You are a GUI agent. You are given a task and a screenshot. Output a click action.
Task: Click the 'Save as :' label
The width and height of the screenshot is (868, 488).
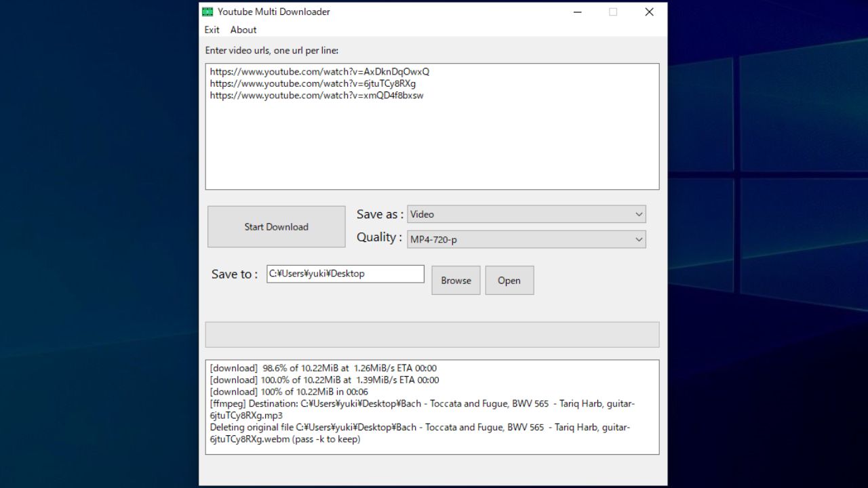[380, 214]
